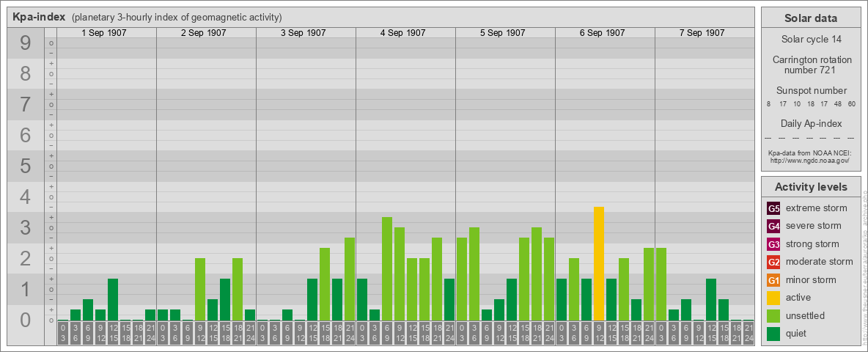This screenshot has width=868, height=352.
Task: Click the 5 Sep 3-6 light green bar
Action: [474, 274]
